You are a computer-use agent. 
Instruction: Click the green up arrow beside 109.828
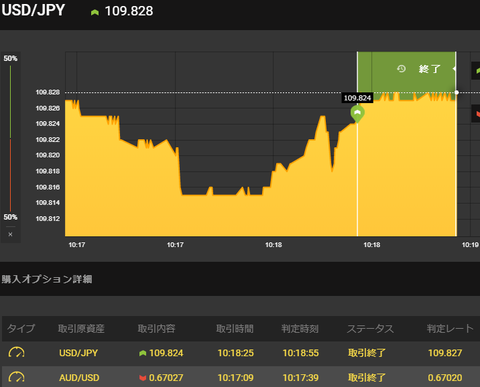(x=95, y=12)
